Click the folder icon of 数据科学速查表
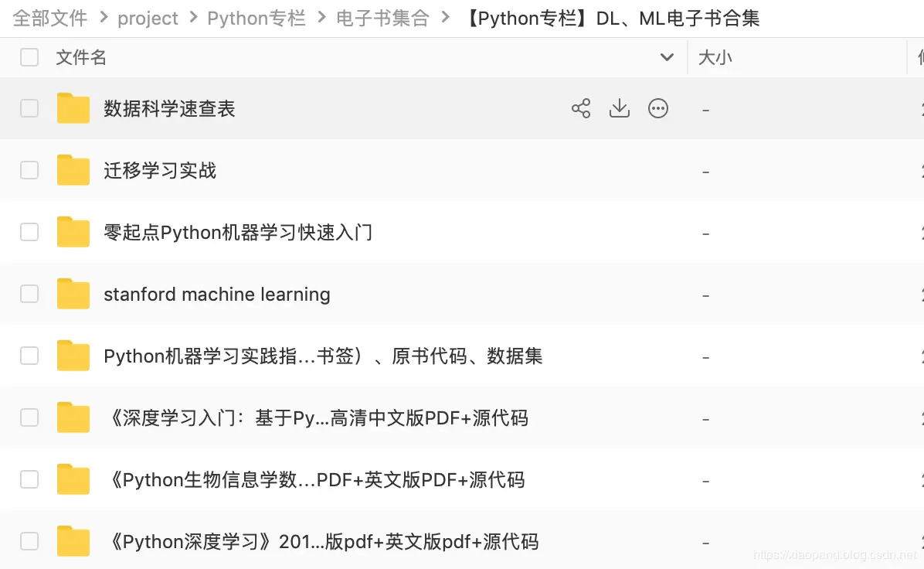This screenshot has height=569, width=924. [x=73, y=108]
